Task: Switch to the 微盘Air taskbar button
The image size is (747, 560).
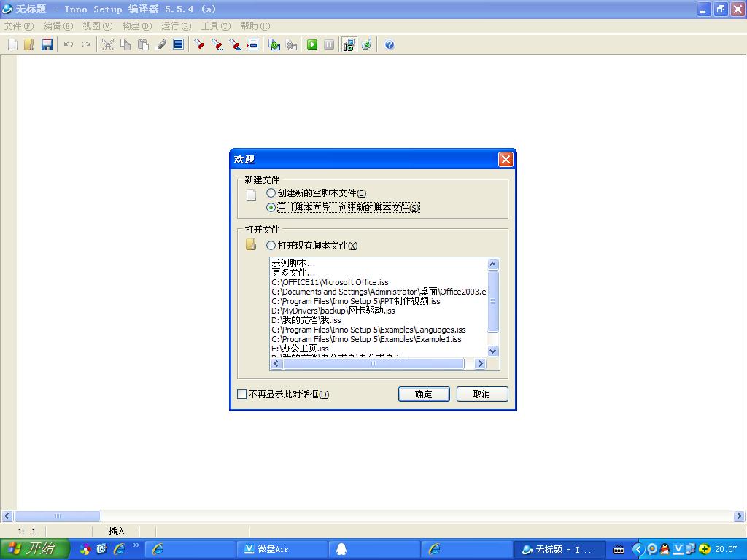Action: [282, 549]
